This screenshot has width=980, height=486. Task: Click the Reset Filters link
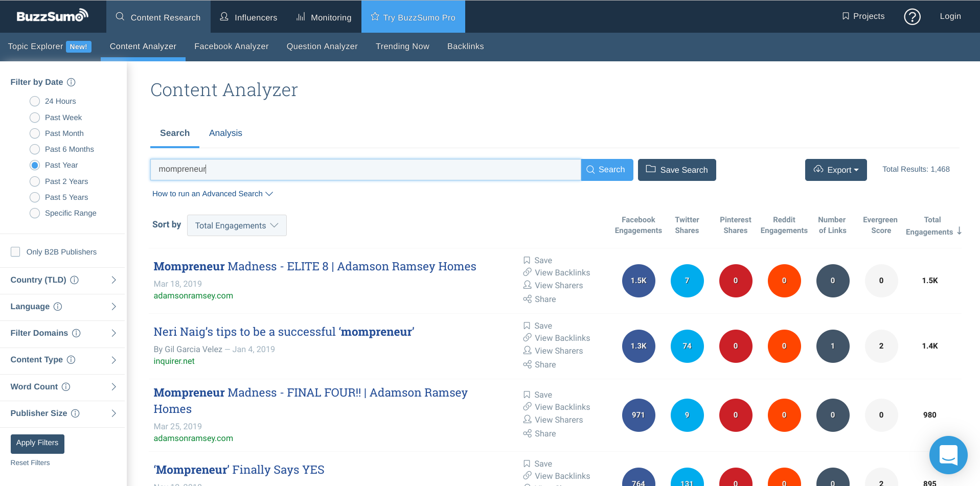(30, 462)
